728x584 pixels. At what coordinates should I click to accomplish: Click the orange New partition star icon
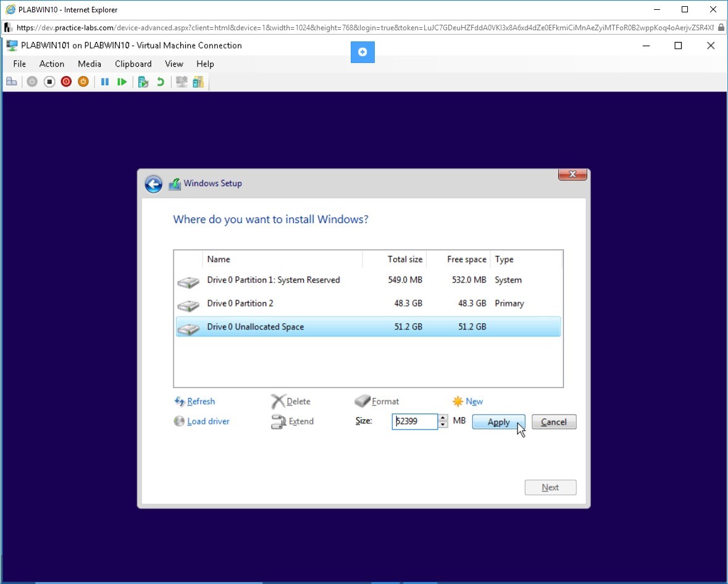[x=458, y=402]
